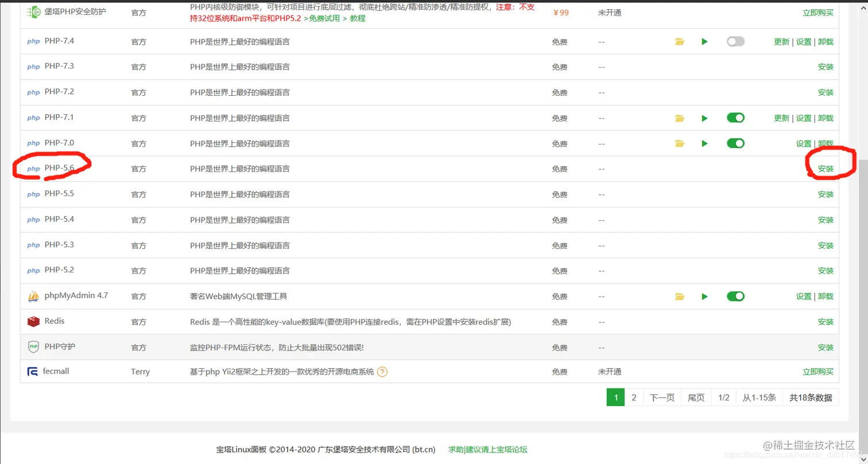Click the play icon in PHP-7.1 row

704,118
